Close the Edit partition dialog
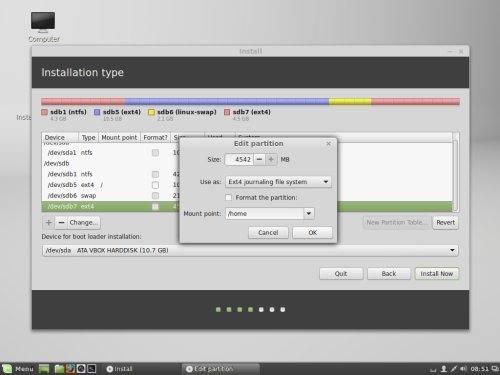 pyautogui.click(x=328, y=144)
